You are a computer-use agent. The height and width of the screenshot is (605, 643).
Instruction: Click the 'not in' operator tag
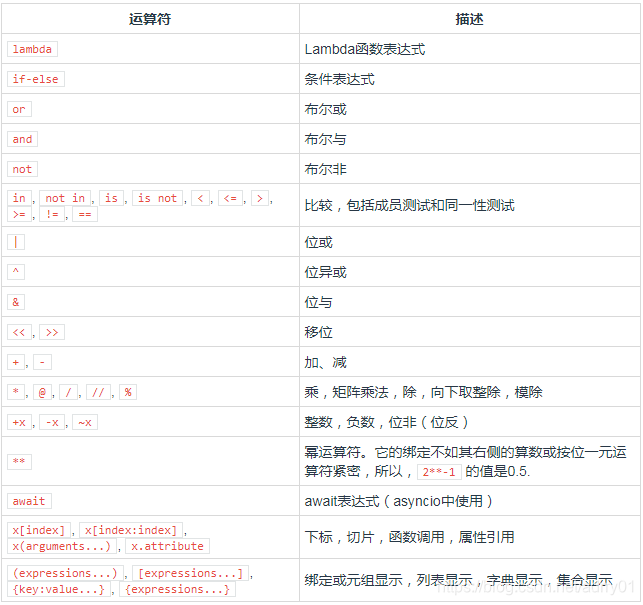[x=65, y=198]
